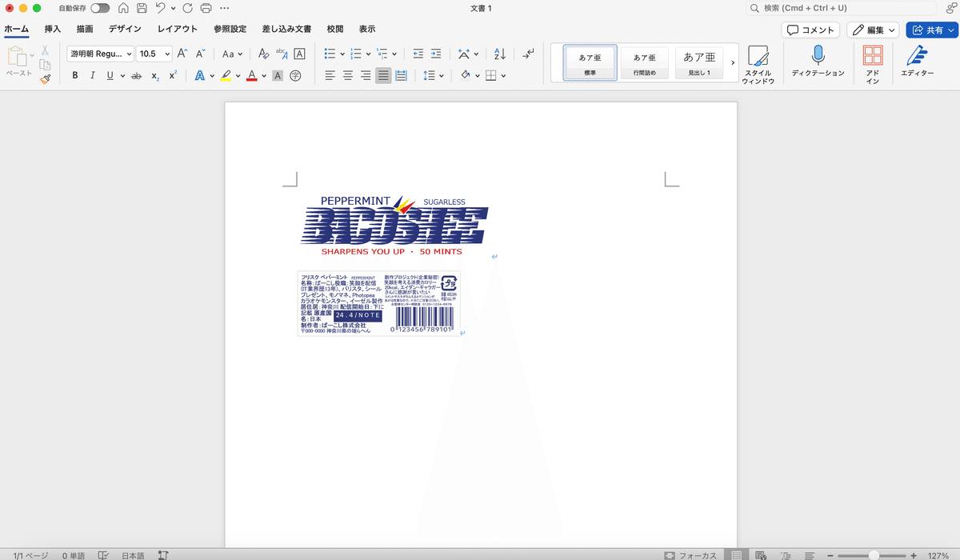Switch to the レイアウト tab
960x560 pixels.
pyautogui.click(x=178, y=29)
